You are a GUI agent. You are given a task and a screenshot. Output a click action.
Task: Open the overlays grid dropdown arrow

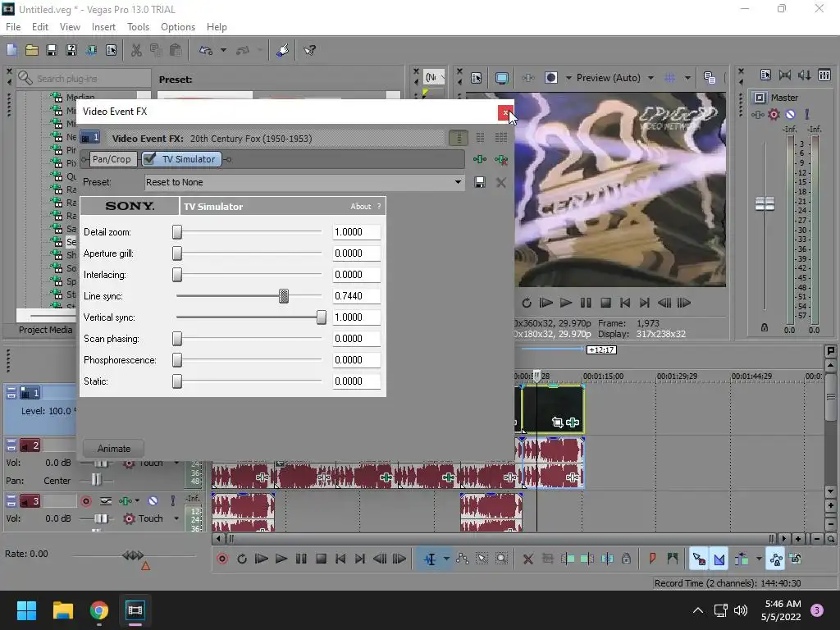click(x=687, y=78)
